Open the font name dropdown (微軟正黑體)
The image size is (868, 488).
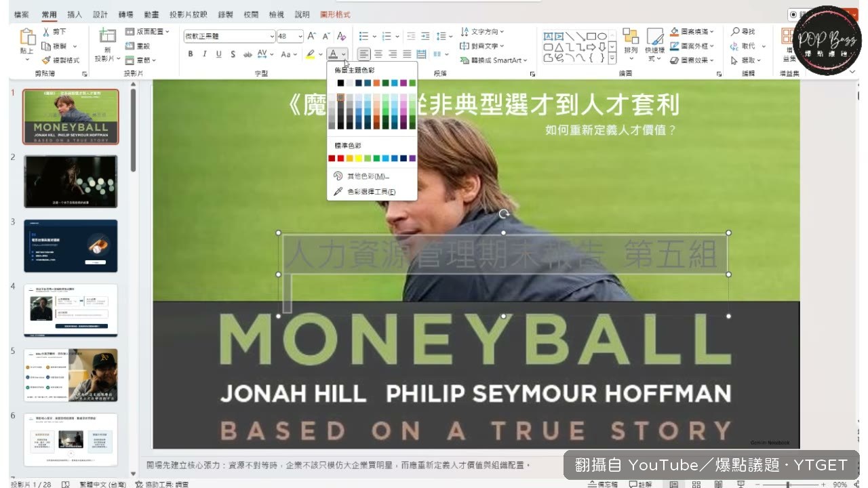click(x=272, y=36)
